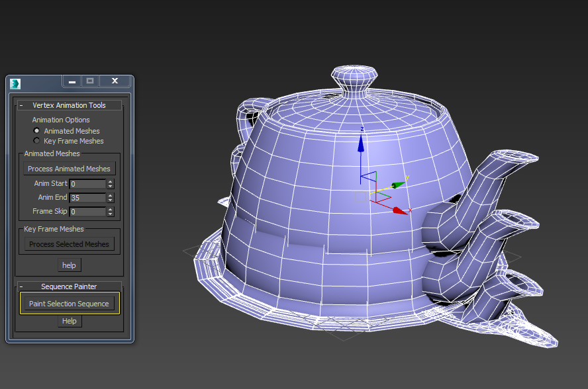This screenshot has height=389, width=588.
Task: Click the Paint Selection Sequence button
Action: (69, 304)
